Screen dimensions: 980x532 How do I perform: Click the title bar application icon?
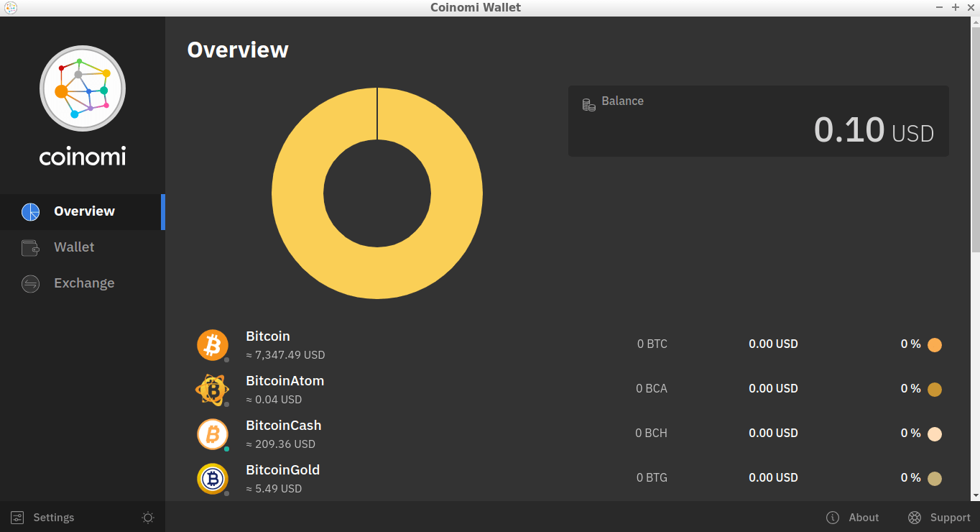coord(10,7)
